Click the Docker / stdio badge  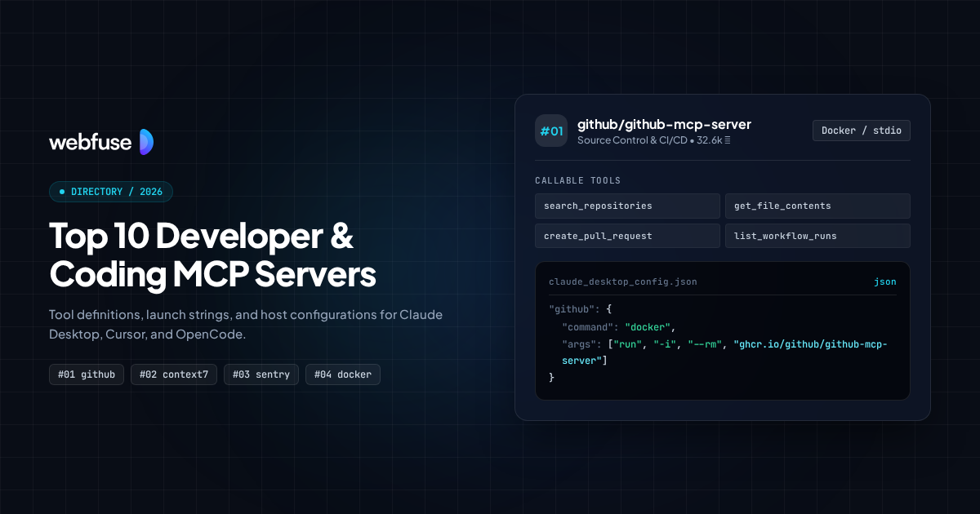coord(862,131)
